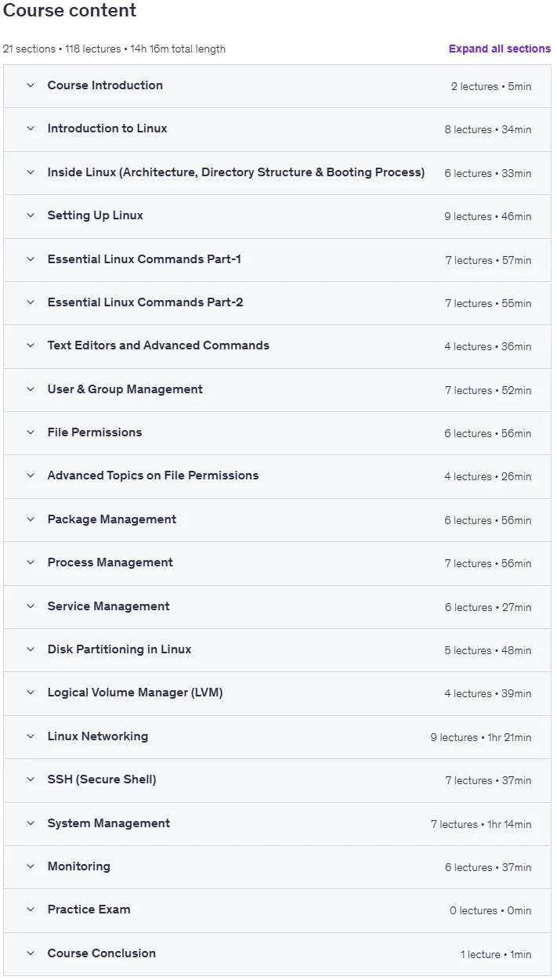Click chevron icon beside File Permissions
Screen dimensions: 557x980
tap(31, 432)
